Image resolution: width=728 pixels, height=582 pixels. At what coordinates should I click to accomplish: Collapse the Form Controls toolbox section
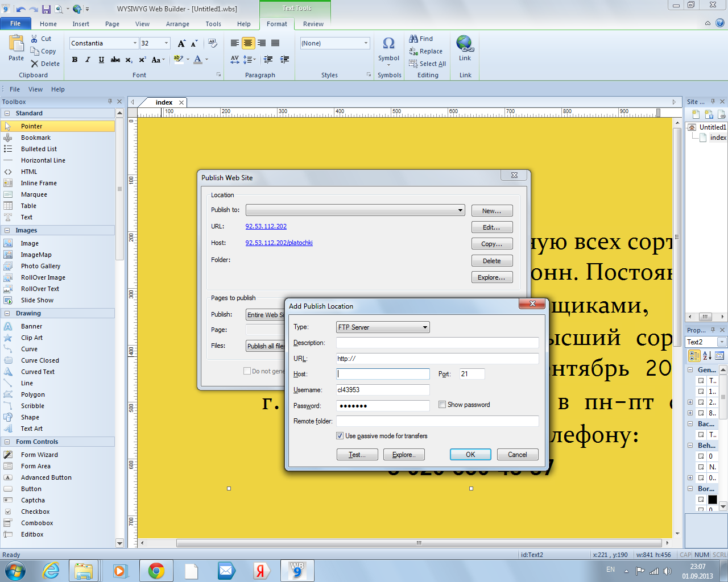pyautogui.click(x=7, y=442)
